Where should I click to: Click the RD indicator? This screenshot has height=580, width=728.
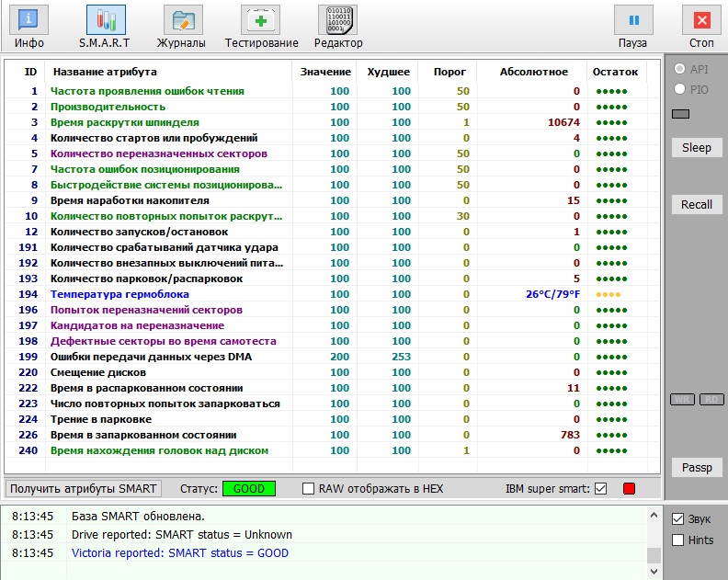pyautogui.click(x=711, y=399)
